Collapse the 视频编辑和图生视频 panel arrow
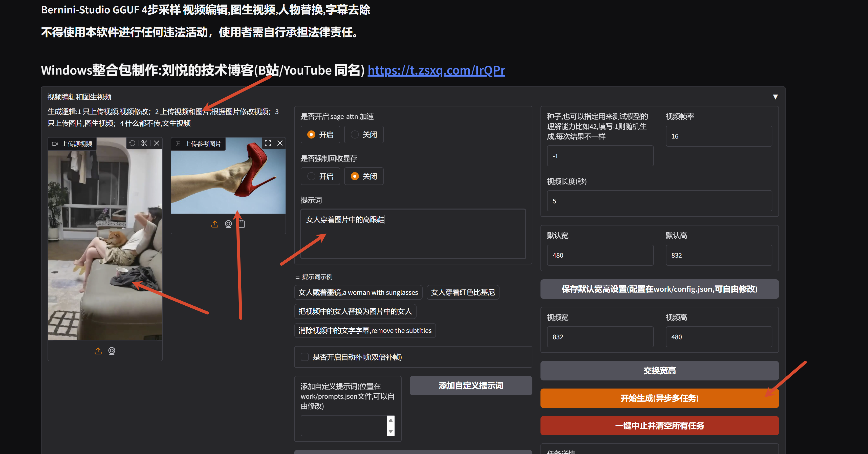The image size is (868, 454). (775, 97)
